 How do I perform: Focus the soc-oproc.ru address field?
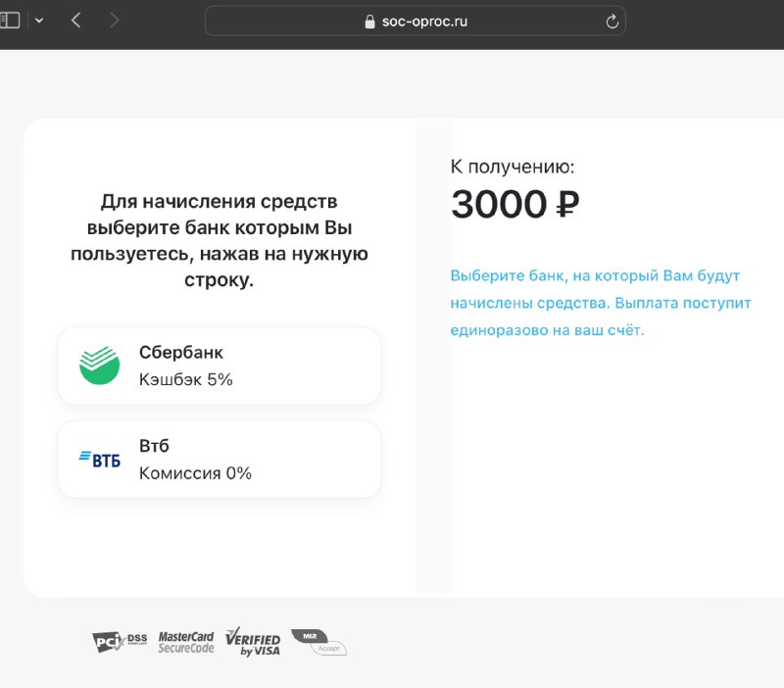click(415, 21)
